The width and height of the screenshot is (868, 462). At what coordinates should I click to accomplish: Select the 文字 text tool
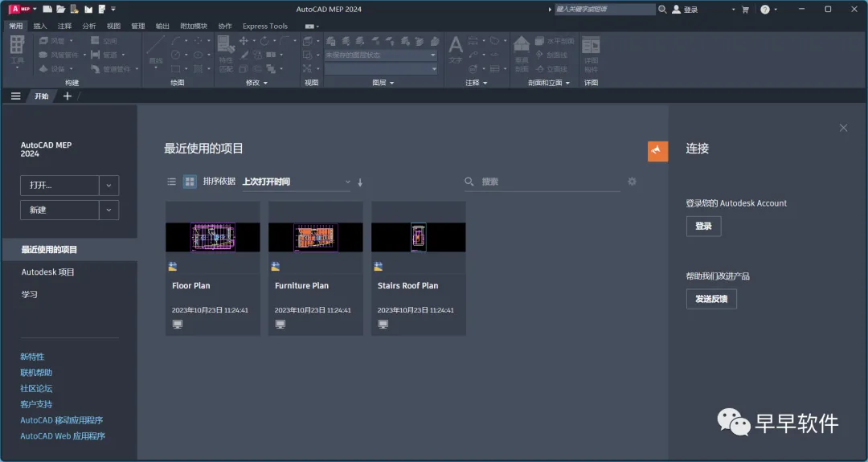(x=455, y=50)
